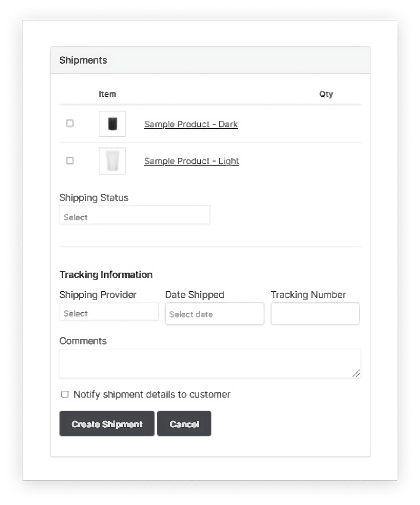Expand the Shipping Status dropdown
The width and height of the screenshot is (420, 505).
[x=134, y=215]
